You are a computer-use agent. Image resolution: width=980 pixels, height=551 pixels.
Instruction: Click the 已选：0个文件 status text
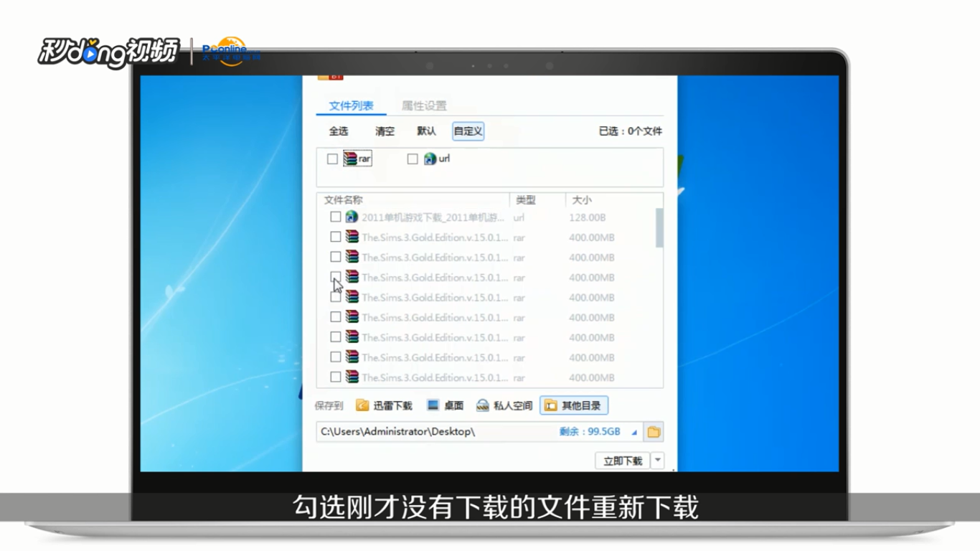point(631,131)
